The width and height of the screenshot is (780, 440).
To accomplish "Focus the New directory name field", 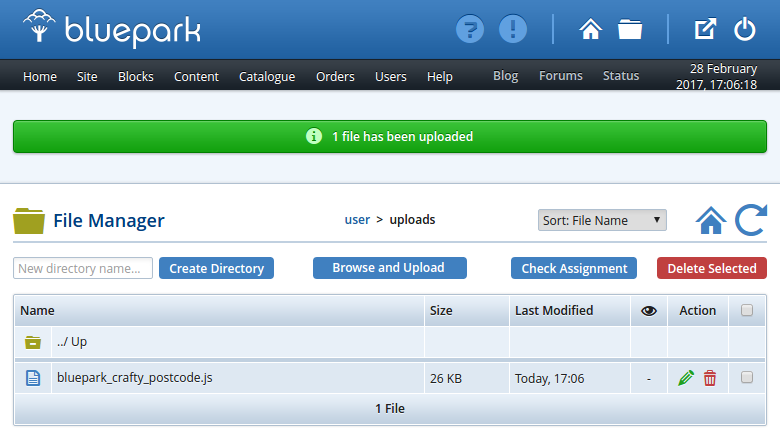I will (83, 268).
